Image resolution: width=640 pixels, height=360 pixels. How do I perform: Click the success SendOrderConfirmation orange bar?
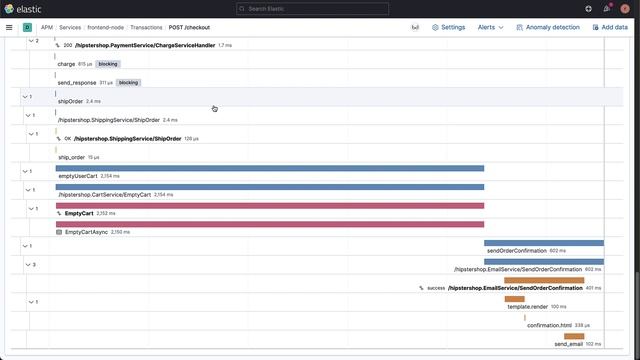tap(544, 280)
